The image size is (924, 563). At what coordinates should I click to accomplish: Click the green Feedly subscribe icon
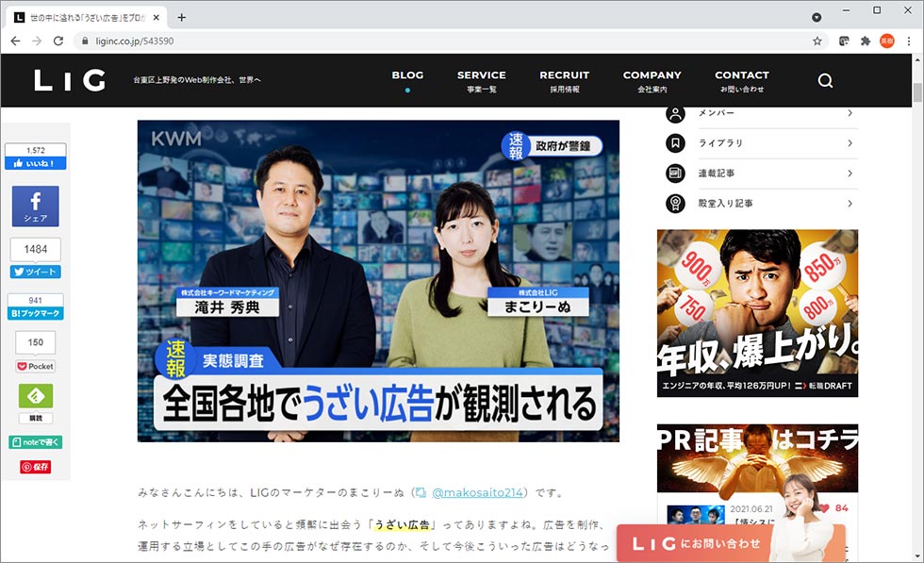click(x=36, y=395)
